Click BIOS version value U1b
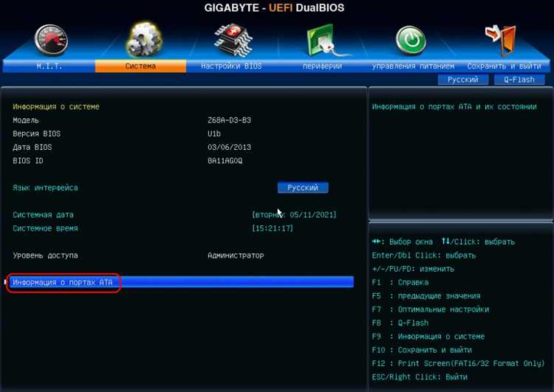 (x=214, y=134)
